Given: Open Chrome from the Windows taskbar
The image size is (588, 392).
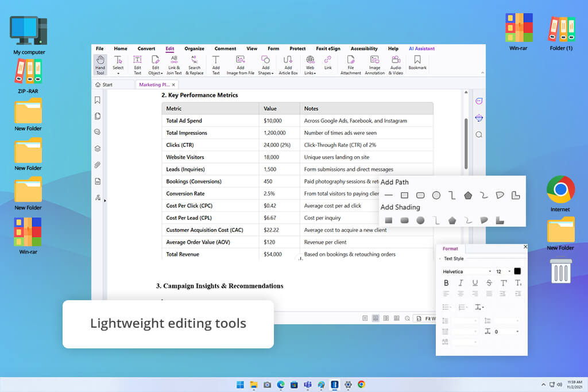Looking at the screenshot, I should (x=361, y=384).
